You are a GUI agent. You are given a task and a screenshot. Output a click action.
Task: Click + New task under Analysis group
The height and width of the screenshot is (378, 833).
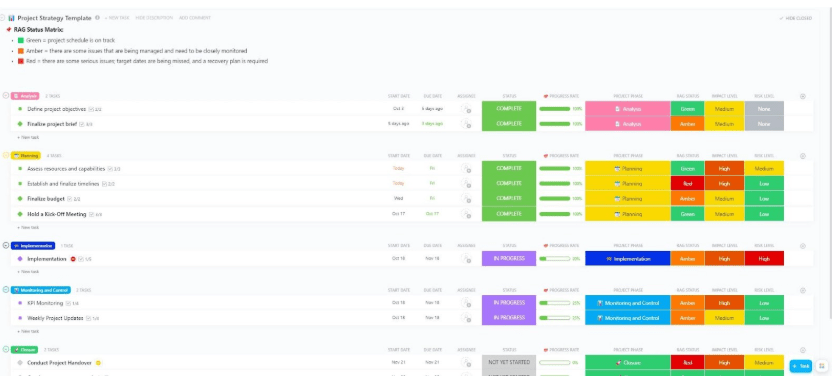coord(28,138)
